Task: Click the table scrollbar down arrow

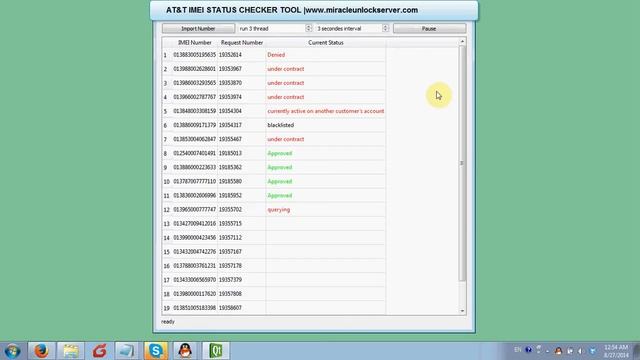Action: 462,311
